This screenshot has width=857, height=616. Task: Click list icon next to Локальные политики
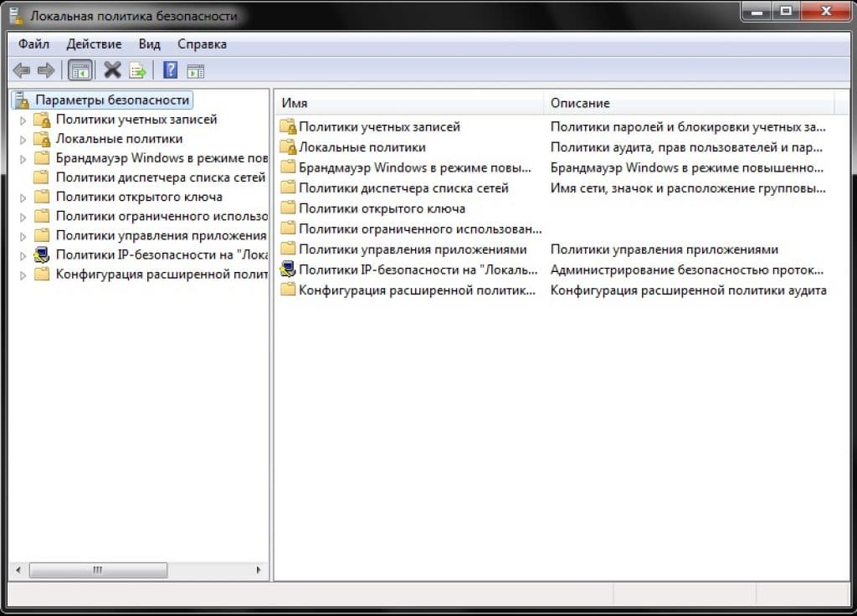(288, 147)
